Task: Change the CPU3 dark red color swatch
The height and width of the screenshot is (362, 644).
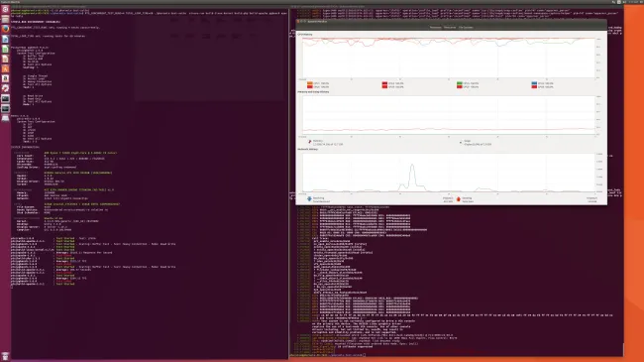Action: (x=384, y=83)
